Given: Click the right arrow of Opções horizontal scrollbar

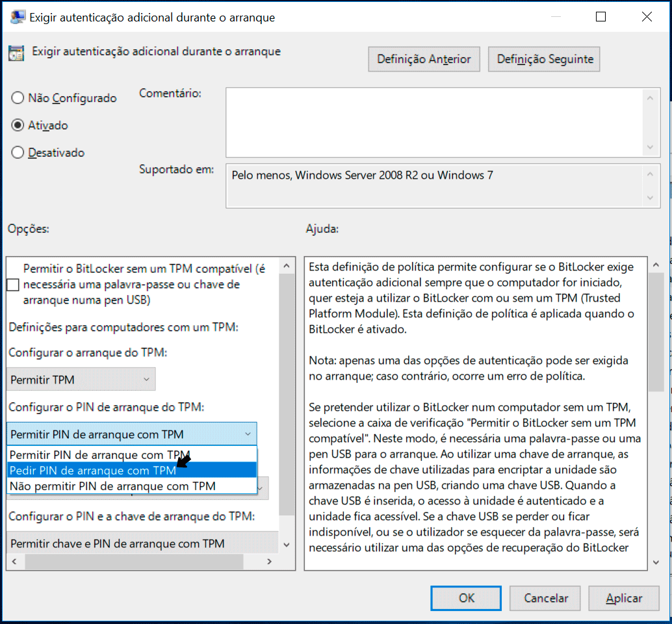Looking at the screenshot, I should coord(269,562).
